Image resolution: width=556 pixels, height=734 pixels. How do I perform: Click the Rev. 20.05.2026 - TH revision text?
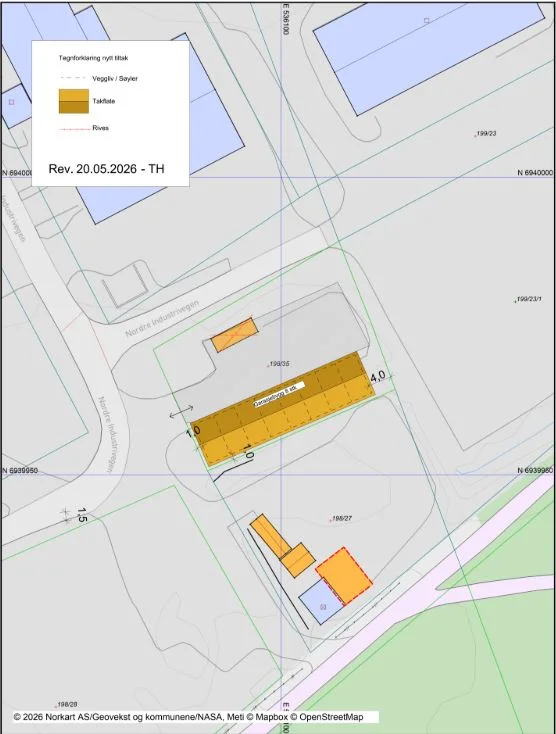(107, 169)
